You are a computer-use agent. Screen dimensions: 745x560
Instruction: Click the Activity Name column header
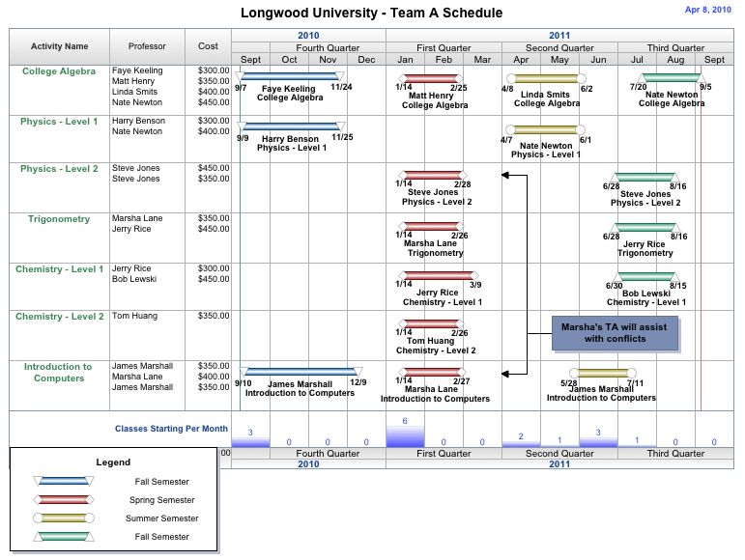coord(59,46)
